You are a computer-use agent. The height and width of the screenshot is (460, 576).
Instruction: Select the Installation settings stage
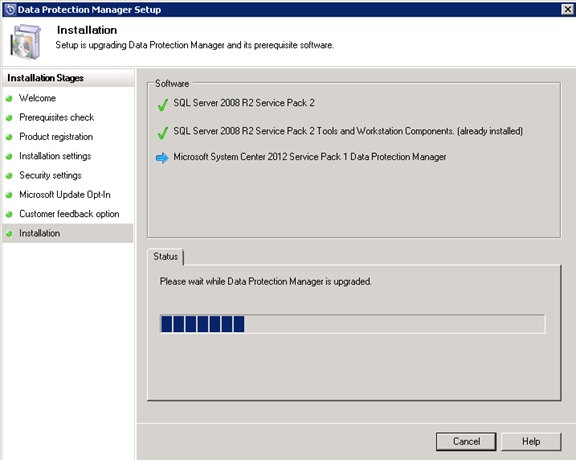pos(55,156)
